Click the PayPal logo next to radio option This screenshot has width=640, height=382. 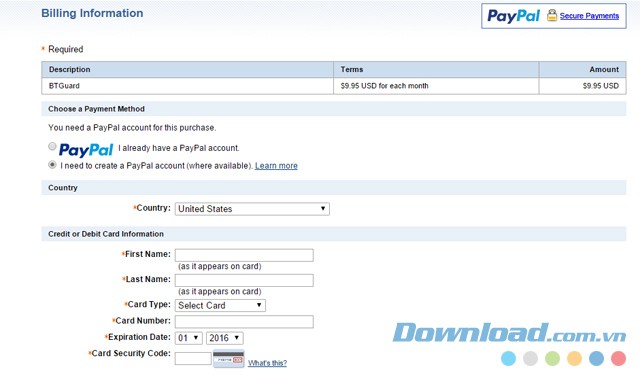pos(86,150)
